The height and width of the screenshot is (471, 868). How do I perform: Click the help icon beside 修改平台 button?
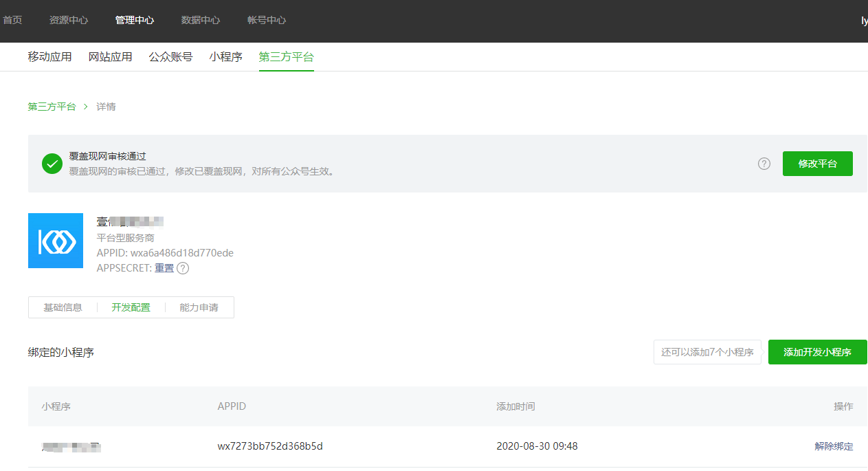click(764, 164)
